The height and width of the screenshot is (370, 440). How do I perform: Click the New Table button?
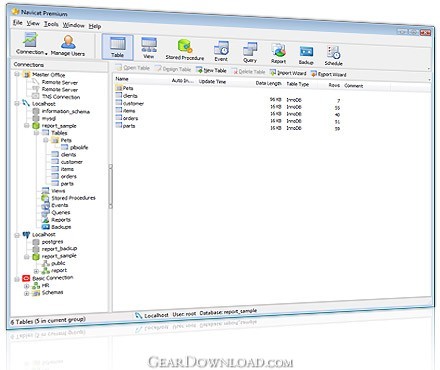tap(211, 70)
